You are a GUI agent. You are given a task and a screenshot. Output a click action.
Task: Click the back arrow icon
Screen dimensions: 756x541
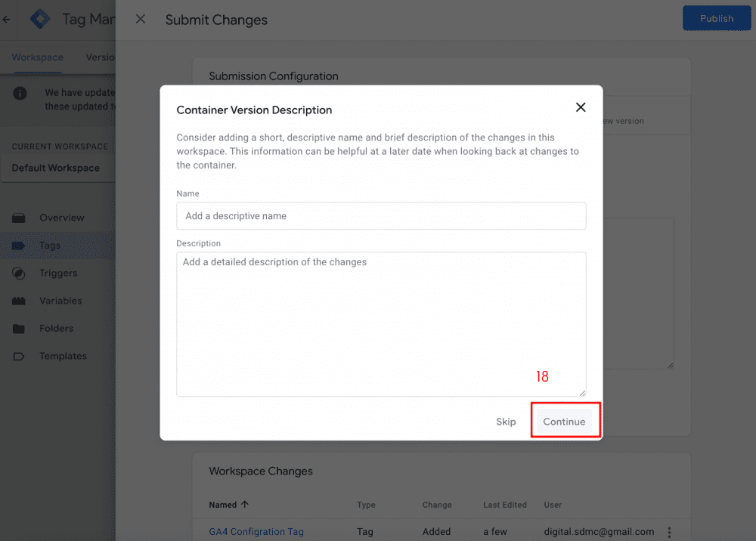(x=7, y=20)
